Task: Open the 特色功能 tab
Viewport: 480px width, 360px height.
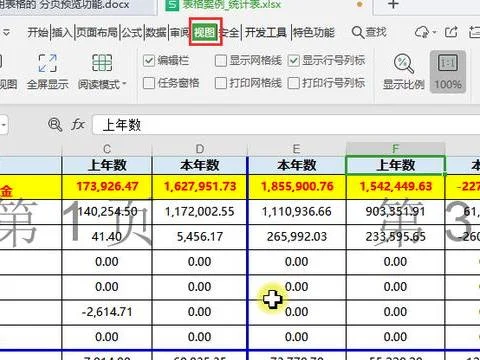Action: (x=314, y=33)
